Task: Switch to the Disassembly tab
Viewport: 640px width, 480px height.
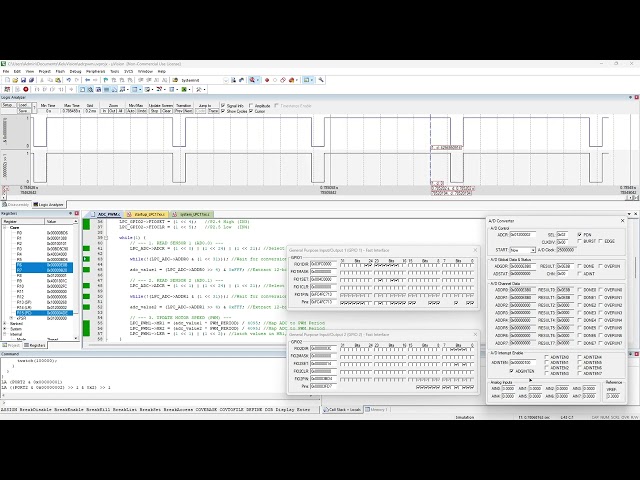Action: pos(16,204)
